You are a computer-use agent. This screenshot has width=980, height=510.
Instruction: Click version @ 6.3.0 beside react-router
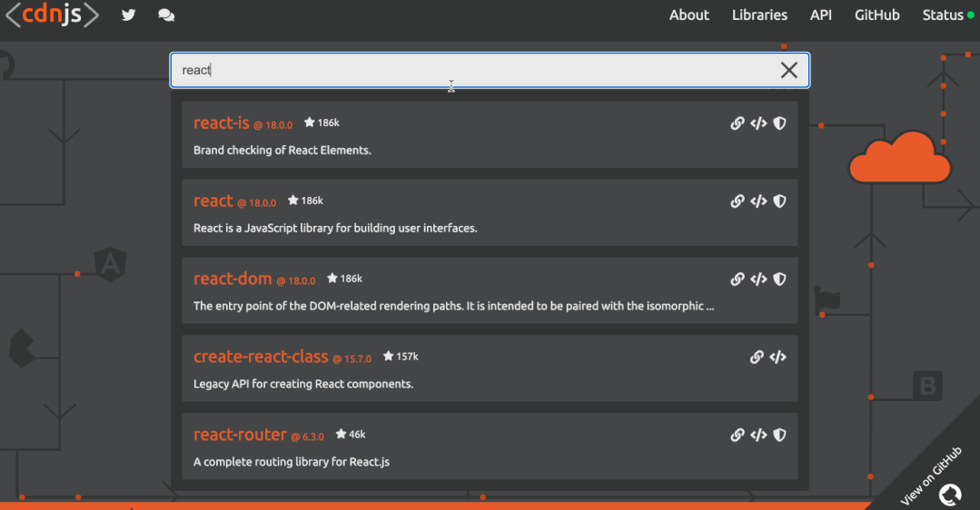pos(308,437)
